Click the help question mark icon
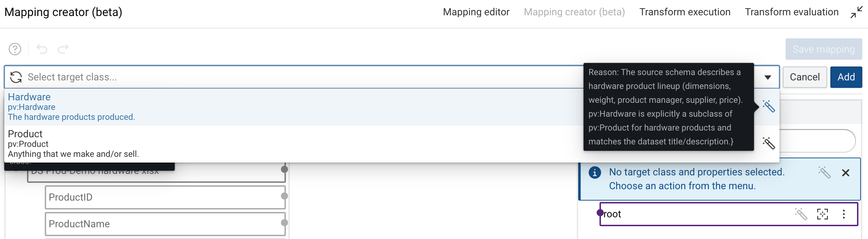 (15, 49)
